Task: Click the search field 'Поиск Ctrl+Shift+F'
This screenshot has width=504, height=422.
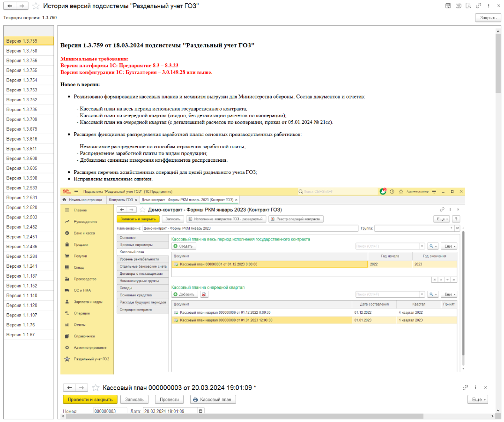Action: click(338, 191)
